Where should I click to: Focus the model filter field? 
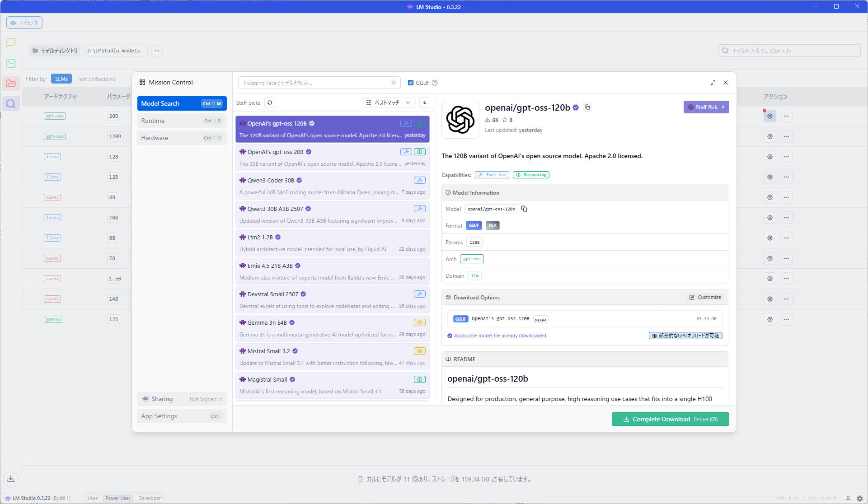click(789, 51)
